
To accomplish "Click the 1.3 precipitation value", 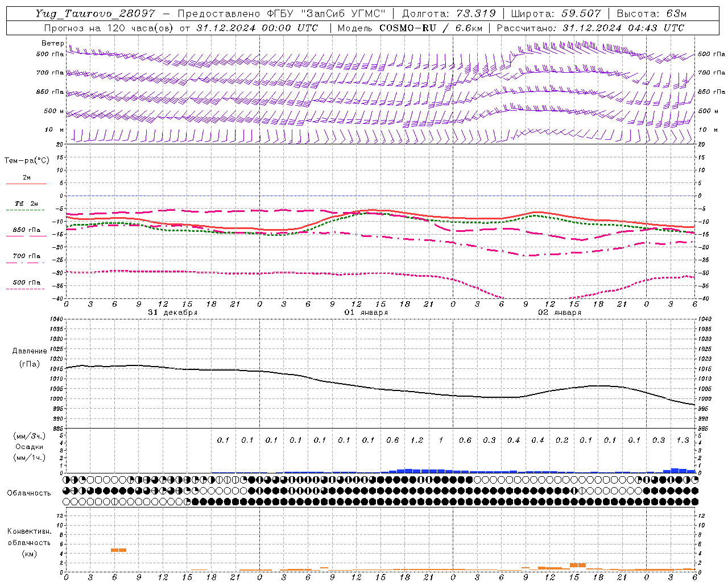I will [x=683, y=440].
